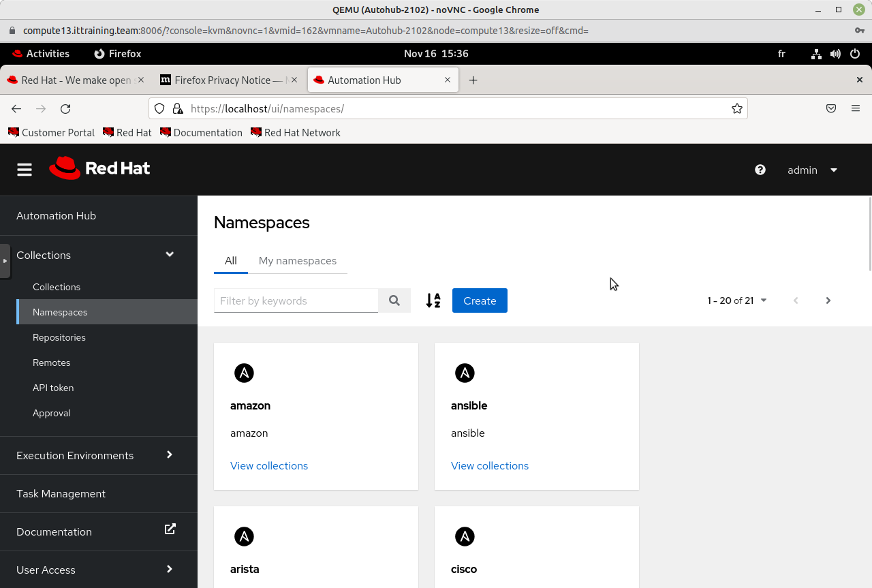The height and width of the screenshot is (588, 872).
Task: Reload the page in Firefox
Action: [x=65, y=108]
